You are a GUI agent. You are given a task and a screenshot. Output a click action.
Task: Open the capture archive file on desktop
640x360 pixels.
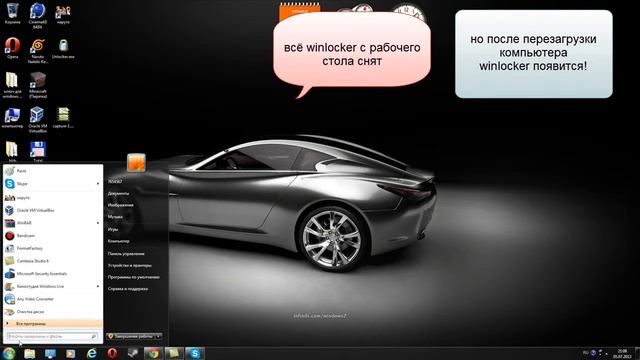coord(63,118)
